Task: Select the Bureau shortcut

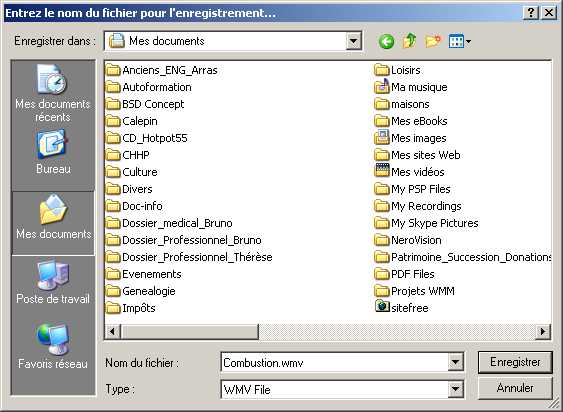Action: click(x=53, y=152)
